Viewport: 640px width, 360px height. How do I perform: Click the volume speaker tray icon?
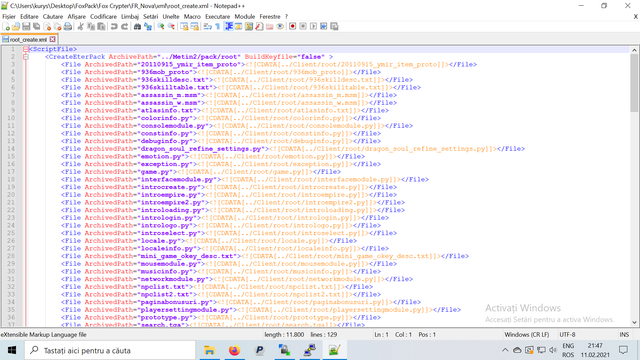[x=553, y=350]
